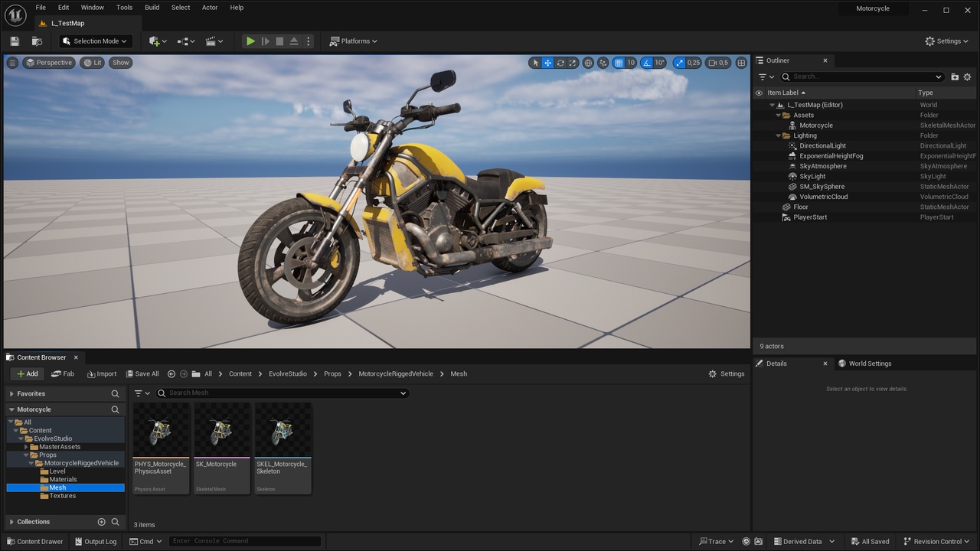Viewport: 980px width, 551px height.
Task: Click the EvolveStudio breadcrumb link
Action: (x=288, y=374)
